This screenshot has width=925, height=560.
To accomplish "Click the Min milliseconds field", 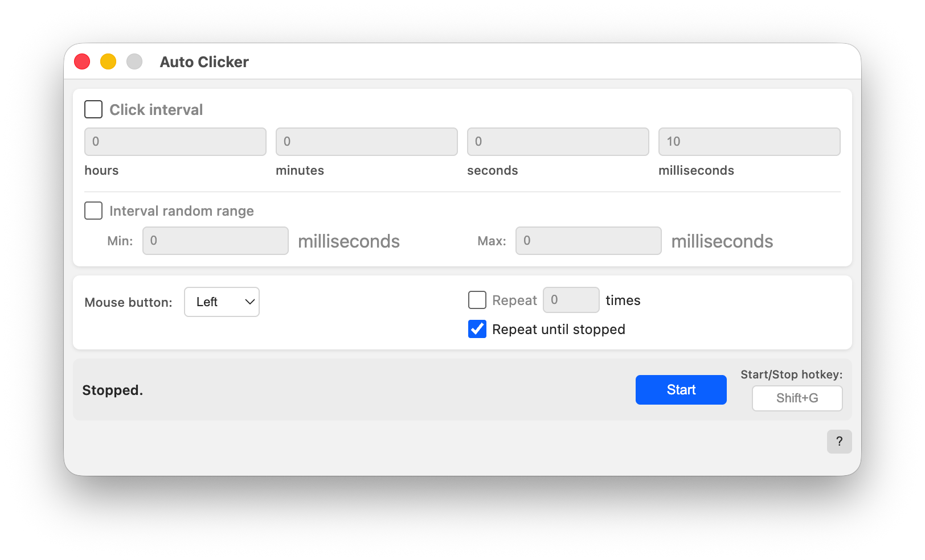I will (x=215, y=241).
